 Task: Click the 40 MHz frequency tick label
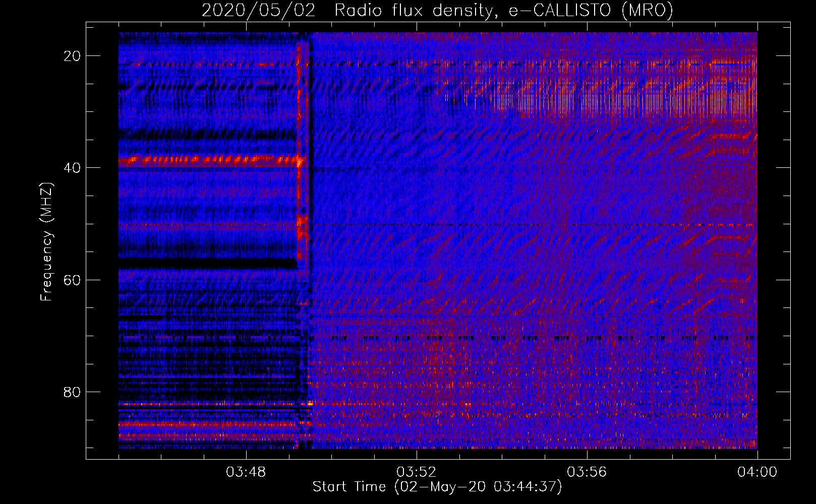tap(73, 168)
